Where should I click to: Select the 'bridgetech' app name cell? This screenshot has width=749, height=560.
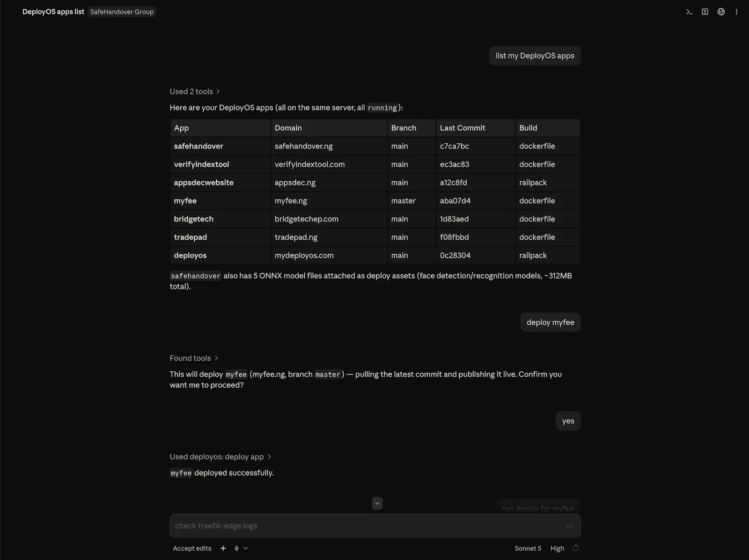point(220,219)
